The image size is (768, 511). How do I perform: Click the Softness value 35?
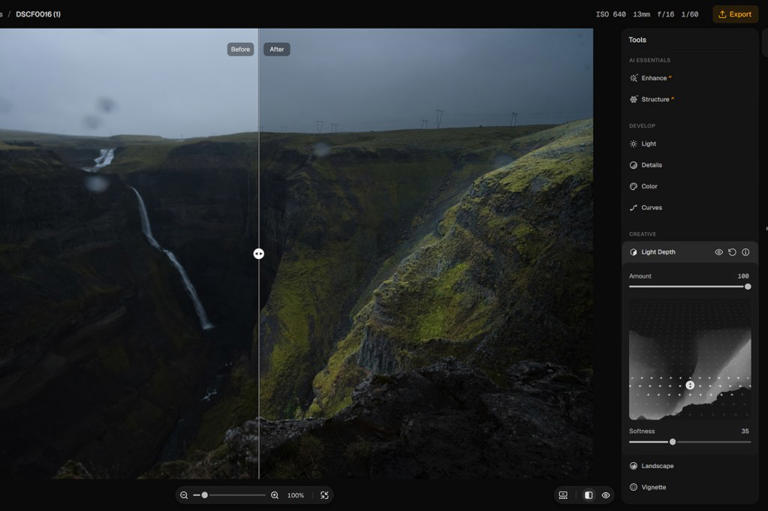745,432
